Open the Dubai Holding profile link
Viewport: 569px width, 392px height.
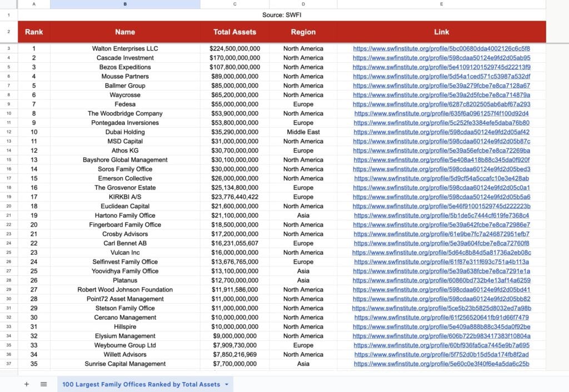[441, 132]
